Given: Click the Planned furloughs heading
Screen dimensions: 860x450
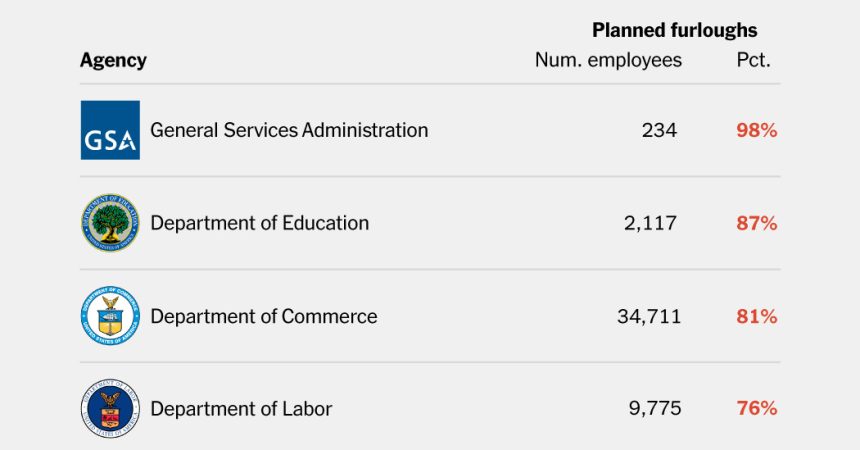Looking at the screenshot, I should [x=674, y=29].
